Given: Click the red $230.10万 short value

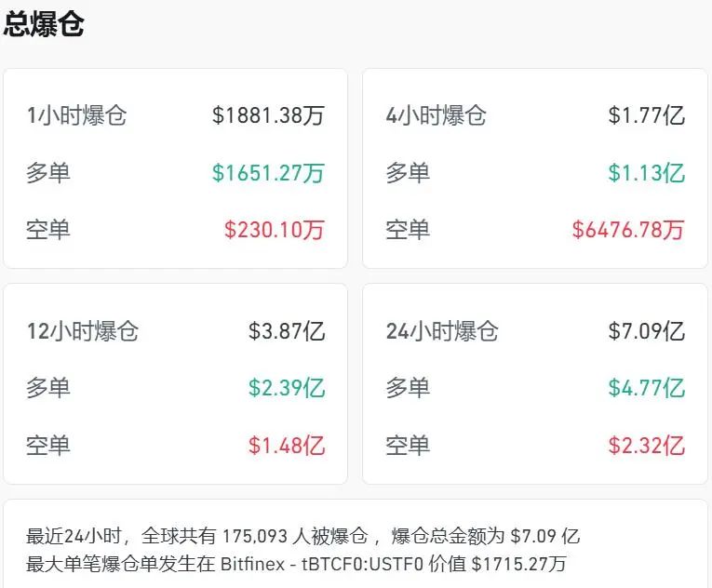Looking at the screenshot, I should point(274,230).
